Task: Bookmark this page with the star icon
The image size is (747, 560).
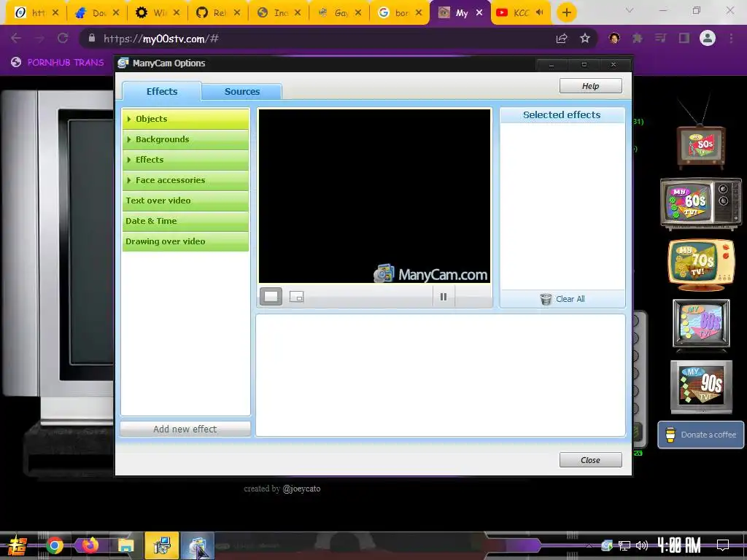Action: (585, 39)
